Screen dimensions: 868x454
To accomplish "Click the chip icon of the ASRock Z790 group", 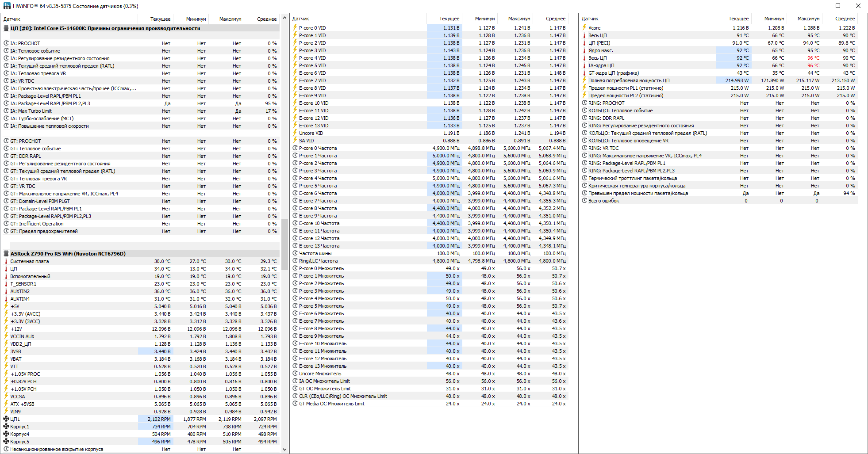I will pyautogui.click(x=6, y=254).
